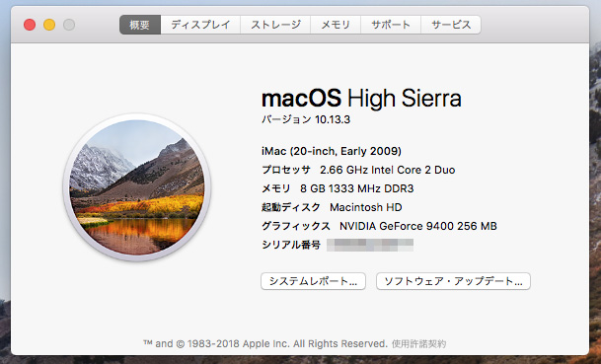Select the 概要 overview tab
601x364 pixels.
point(140,25)
